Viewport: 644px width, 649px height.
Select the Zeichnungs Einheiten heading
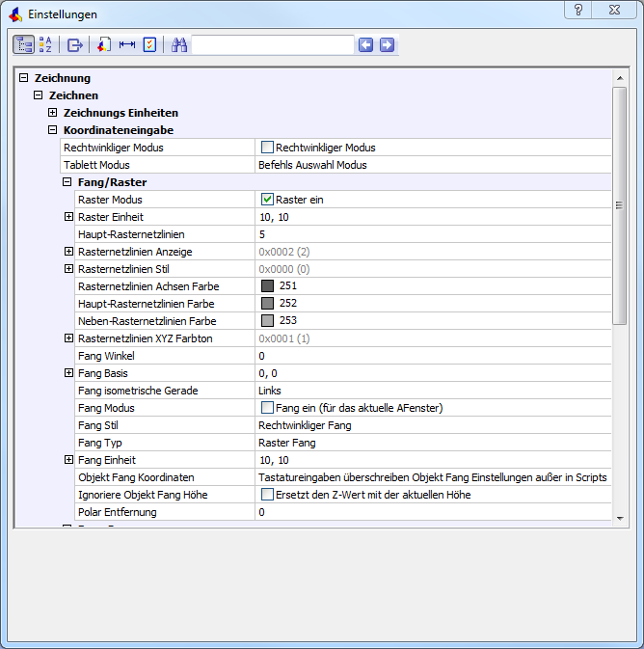tap(121, 113)
